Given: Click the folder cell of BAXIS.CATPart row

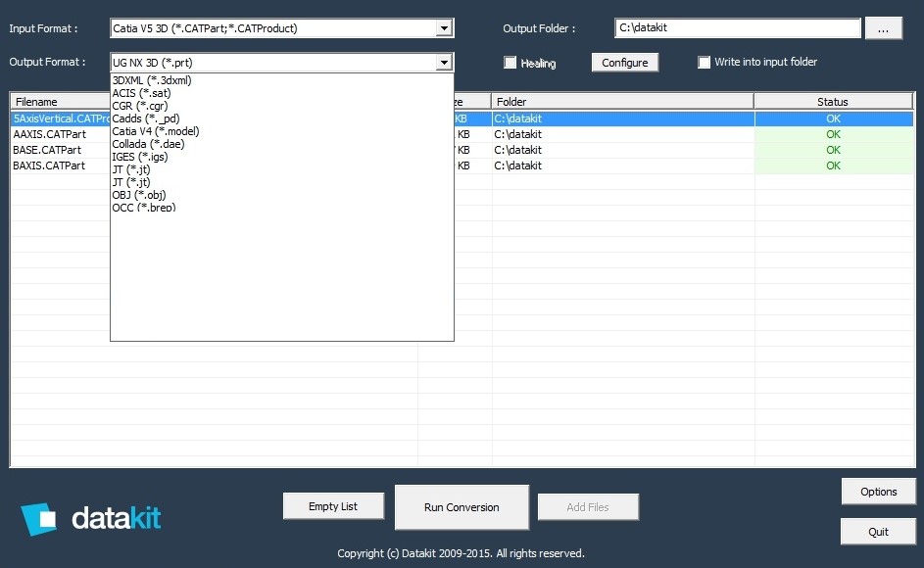Looking at the screenshot, I should [623, 166].
